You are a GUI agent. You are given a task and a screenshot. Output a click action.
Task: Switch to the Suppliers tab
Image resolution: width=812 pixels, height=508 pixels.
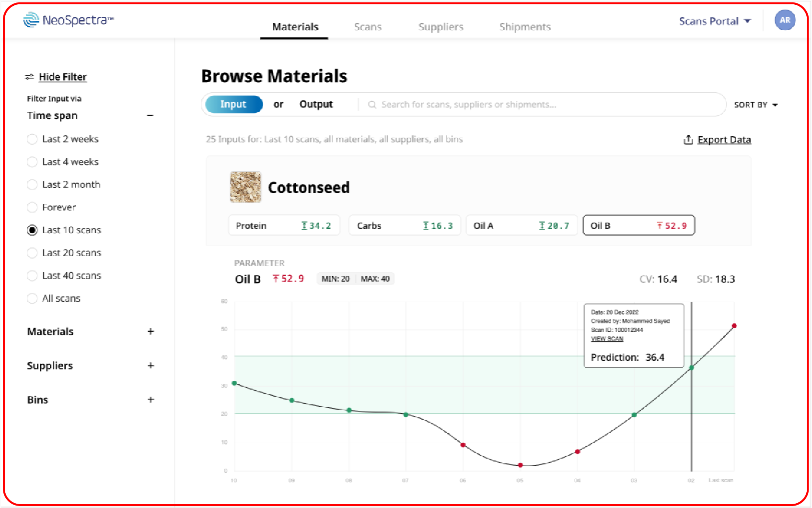(441, 27)
